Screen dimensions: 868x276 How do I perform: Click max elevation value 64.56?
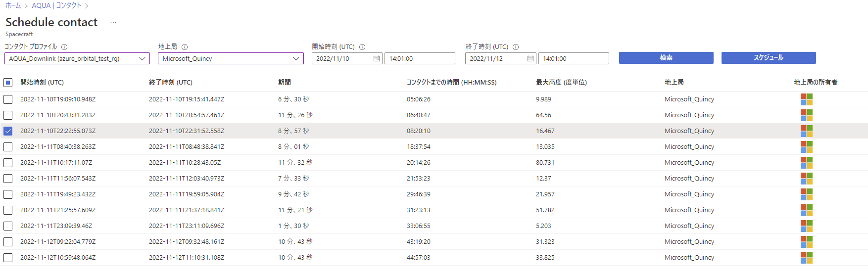pyautogui.click(x=544, y=115)
